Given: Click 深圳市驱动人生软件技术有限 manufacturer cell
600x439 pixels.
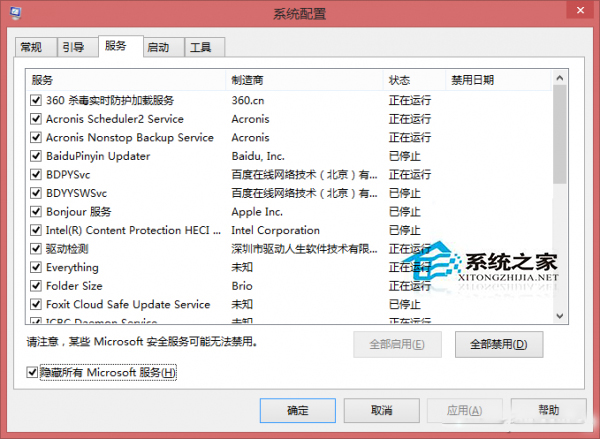Looking at the screenshot, I should pos(305,249).
